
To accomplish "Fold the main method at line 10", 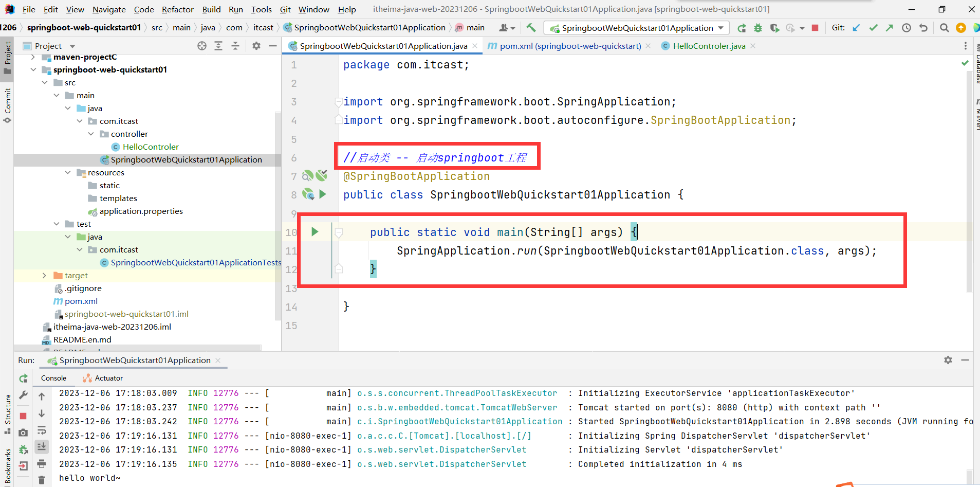I will point(339,233).
